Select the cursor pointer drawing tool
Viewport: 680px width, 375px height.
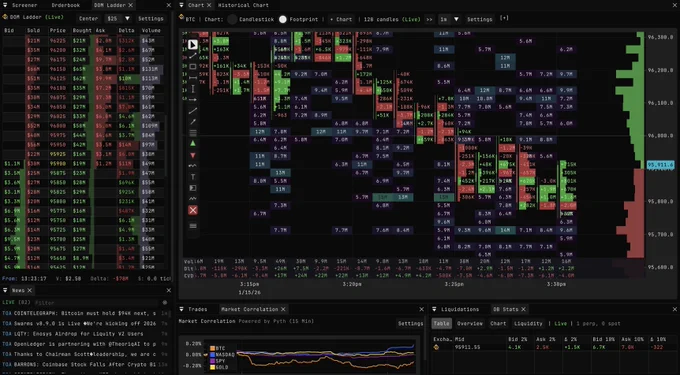[193, 44]
